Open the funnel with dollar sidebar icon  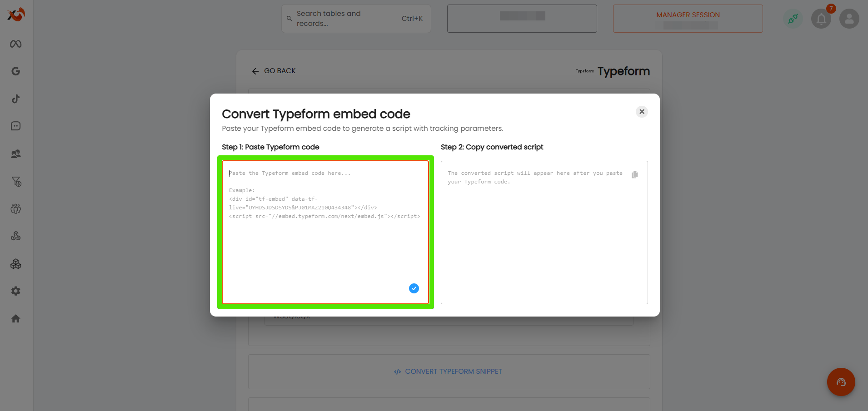[x=16, y=182]
